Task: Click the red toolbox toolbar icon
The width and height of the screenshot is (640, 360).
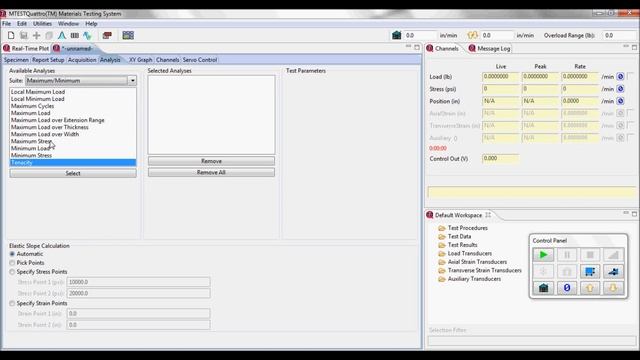Action: pyautogui.click(x=107, y=36)
